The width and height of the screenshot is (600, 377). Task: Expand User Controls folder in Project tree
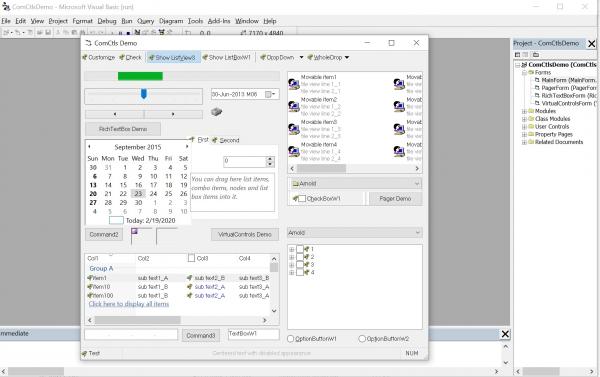coord(524,127)
